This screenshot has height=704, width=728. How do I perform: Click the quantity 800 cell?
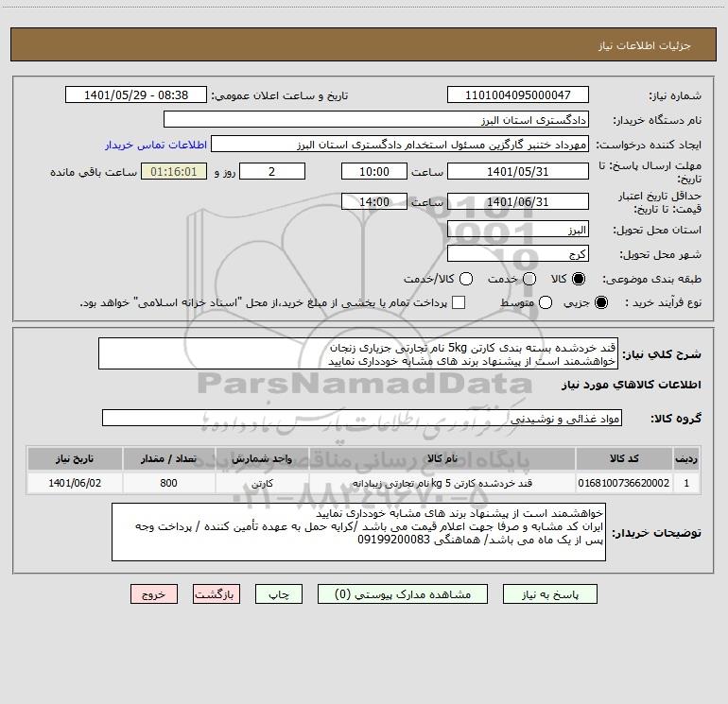pos(169,483)
